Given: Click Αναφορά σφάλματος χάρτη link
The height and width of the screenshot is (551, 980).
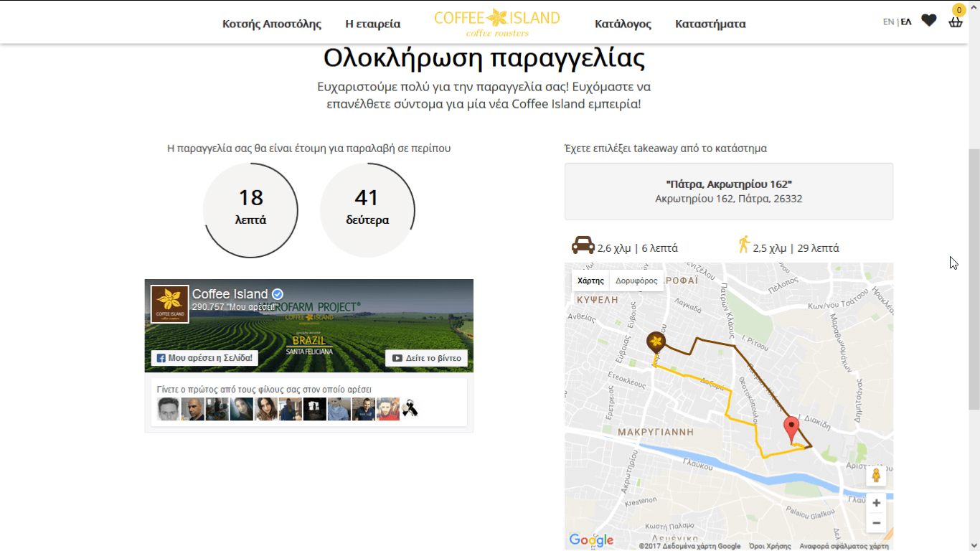Looking at the screenshot, I should tap(844, 546).
